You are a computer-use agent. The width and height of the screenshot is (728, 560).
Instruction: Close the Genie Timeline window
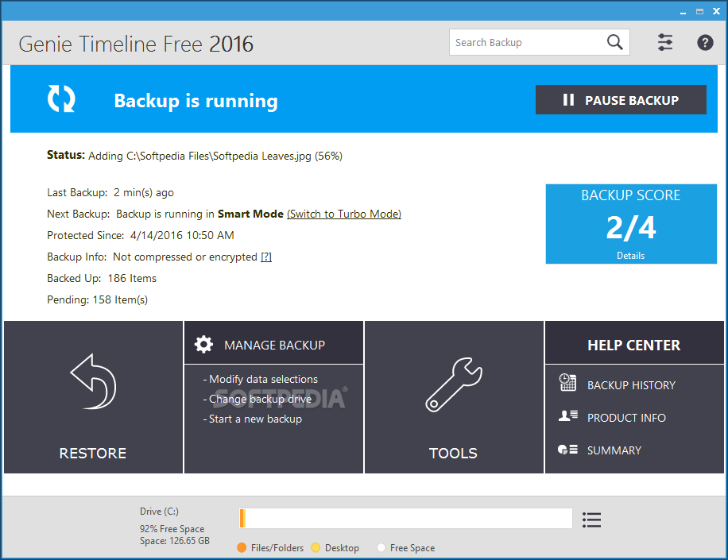coord(716,12)
